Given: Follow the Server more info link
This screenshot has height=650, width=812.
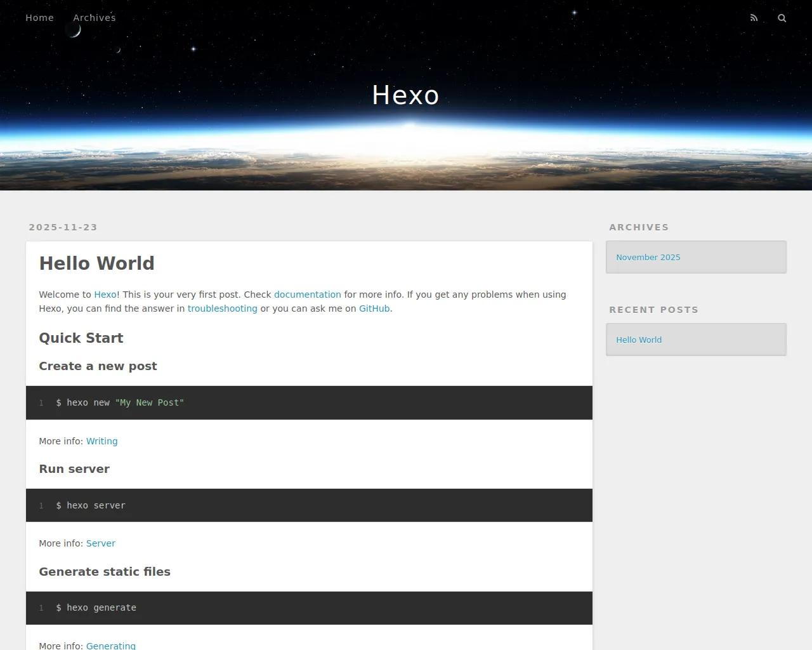Looking at the screenshot, I should pos(101,543).
